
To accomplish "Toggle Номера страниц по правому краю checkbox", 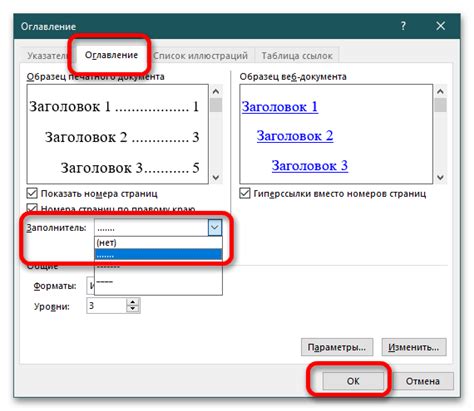I will (x=32, y=207).
